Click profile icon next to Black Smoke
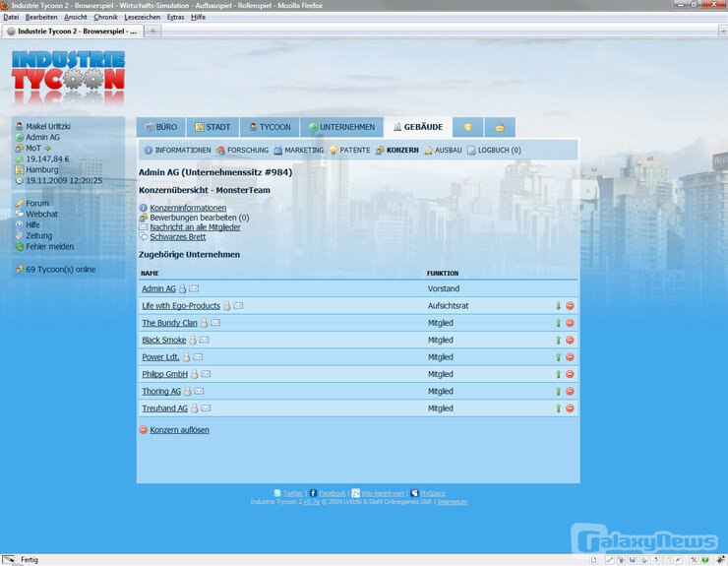728x566 pixels. click(193, 341)
